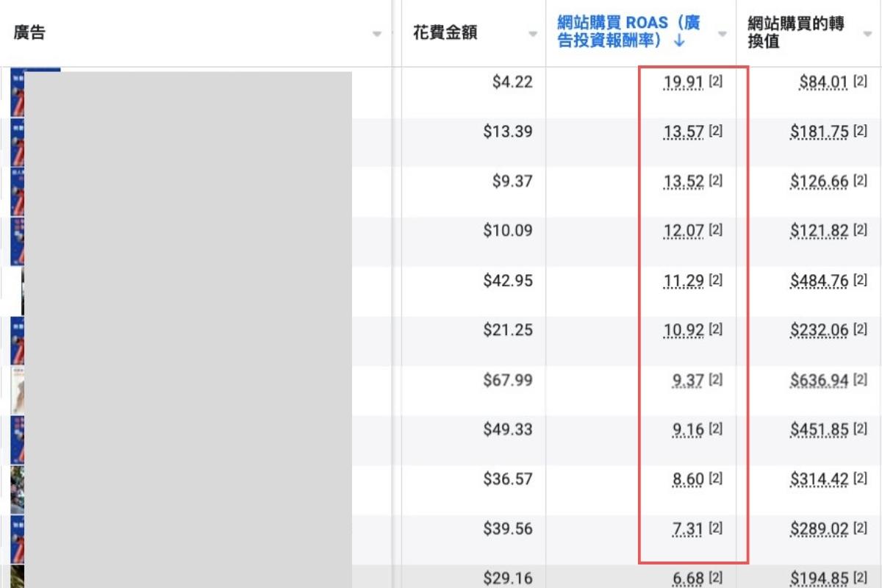Open the 廣告 column dropdown arrow

point(377,35)
